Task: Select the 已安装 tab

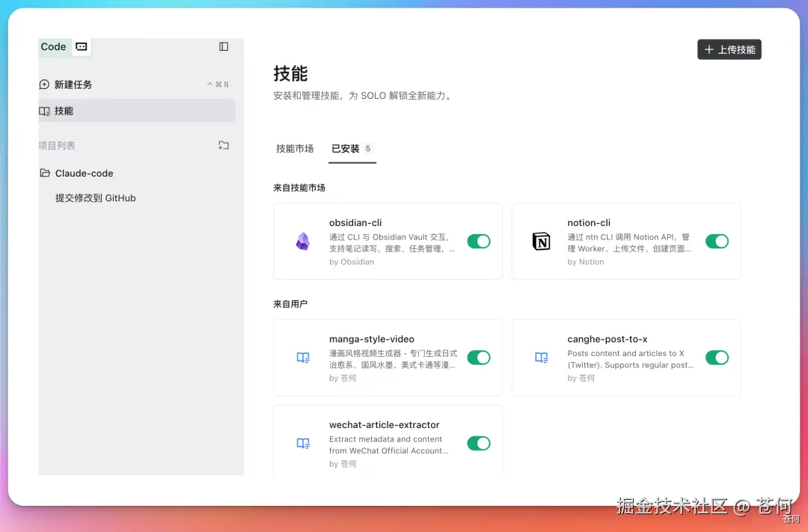Action: (346, 148)
